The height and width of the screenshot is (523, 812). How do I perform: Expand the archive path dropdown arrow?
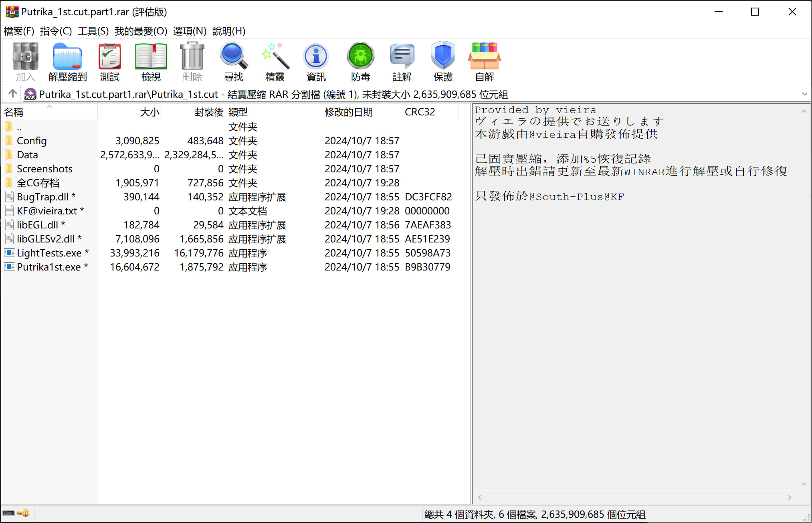click(804, 94)
